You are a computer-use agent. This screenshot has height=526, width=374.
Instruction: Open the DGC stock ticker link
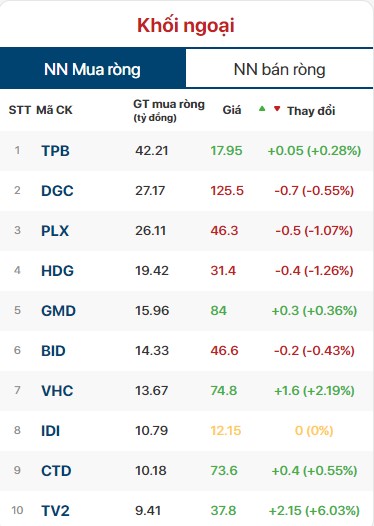click(x=57, y=191)
